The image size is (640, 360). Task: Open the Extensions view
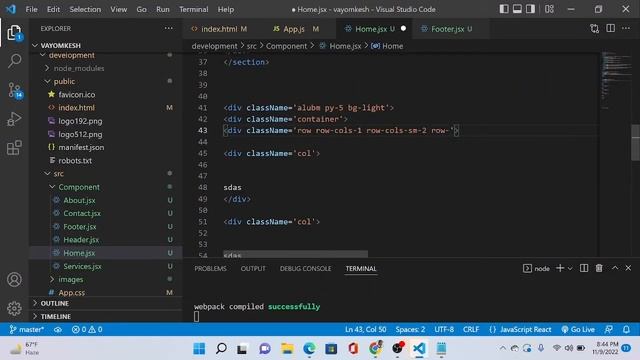click(x=14, y=148)
